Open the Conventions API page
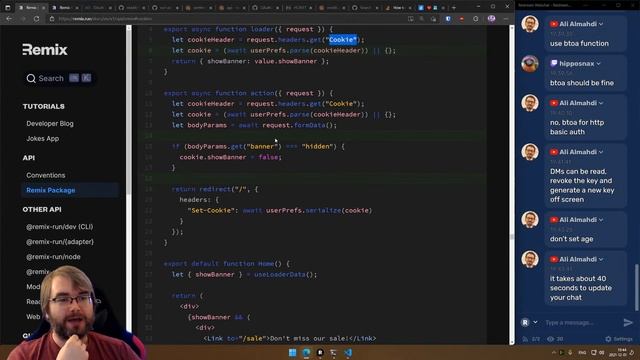The width and height of the screenshot is (640, 360). 46,175
